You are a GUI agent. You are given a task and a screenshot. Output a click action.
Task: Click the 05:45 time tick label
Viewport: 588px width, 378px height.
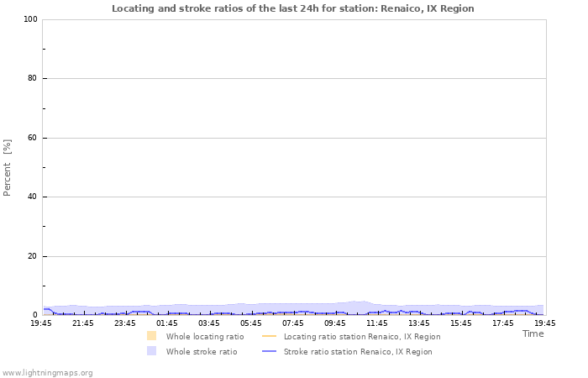tap(251, 323)
